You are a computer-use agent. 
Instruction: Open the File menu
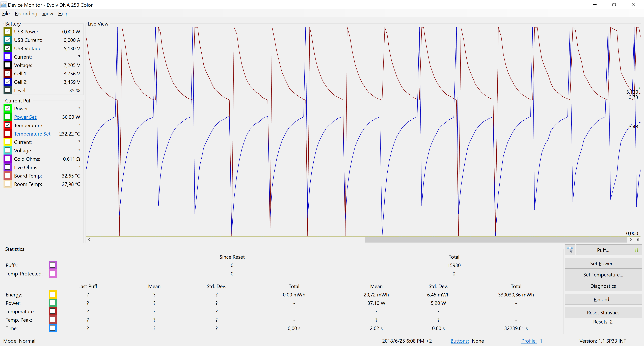tap(6, 13)
